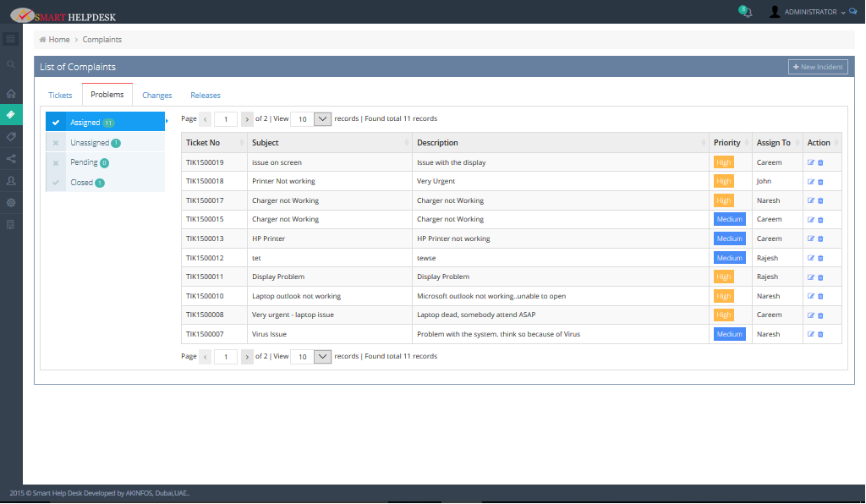
Task: Open the notifications bell icon
Action: tap(745, 13)
